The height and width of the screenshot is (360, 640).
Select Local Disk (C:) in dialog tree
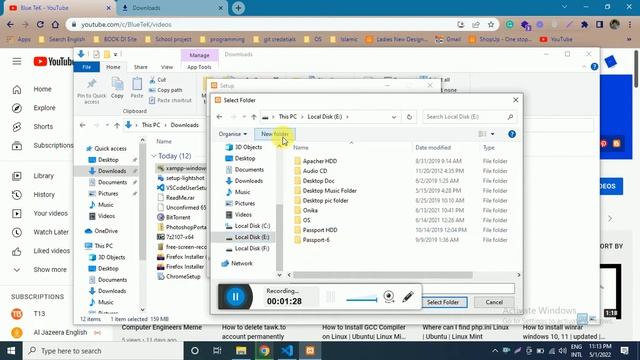[x=252, y=226]
